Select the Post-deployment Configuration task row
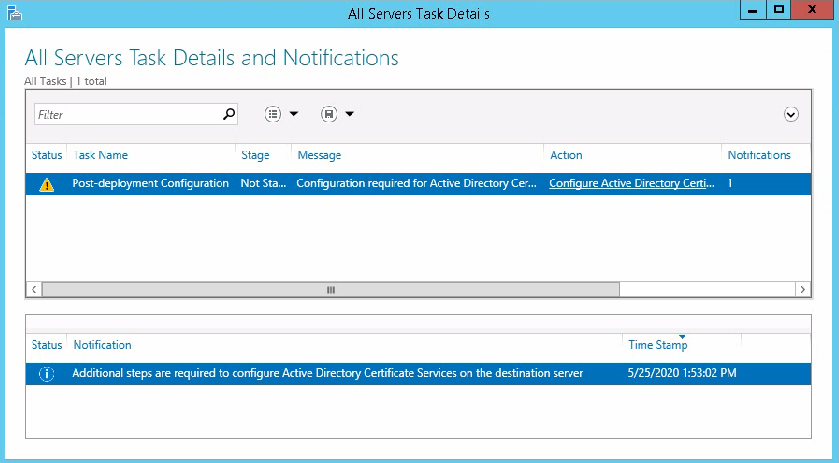 point(418,184)
